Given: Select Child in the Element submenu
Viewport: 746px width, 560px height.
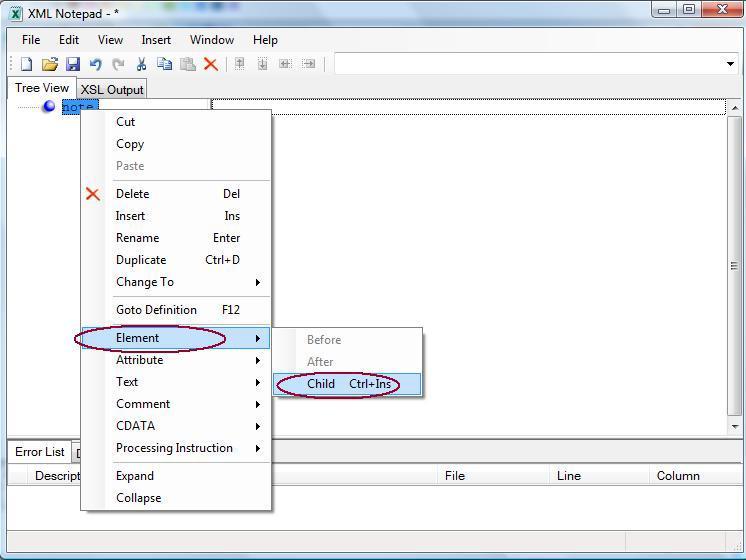Looking at the screenshot, I should pos(347,384).
